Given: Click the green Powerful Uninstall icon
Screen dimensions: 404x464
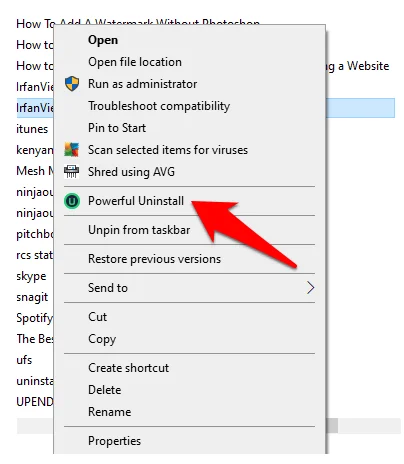Looking at the screenshot, I should click(72, 201).
